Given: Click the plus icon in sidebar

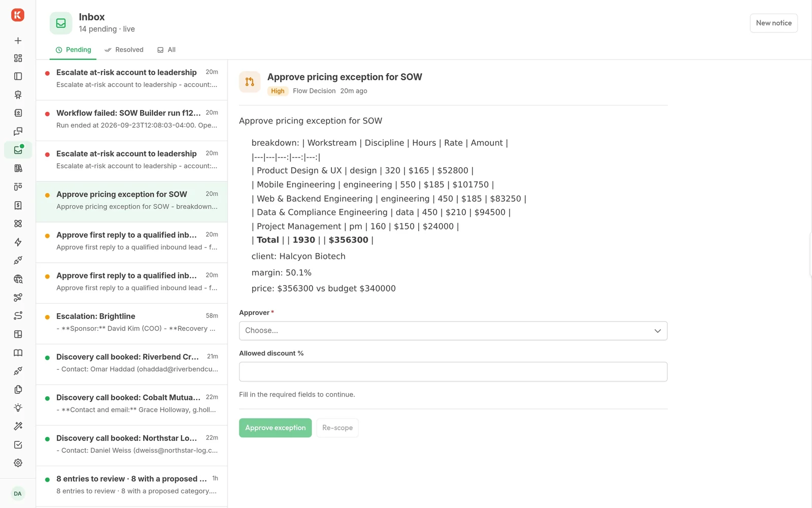Looking at the screenshot, I should pyautogui.click(x=18, y=41).
